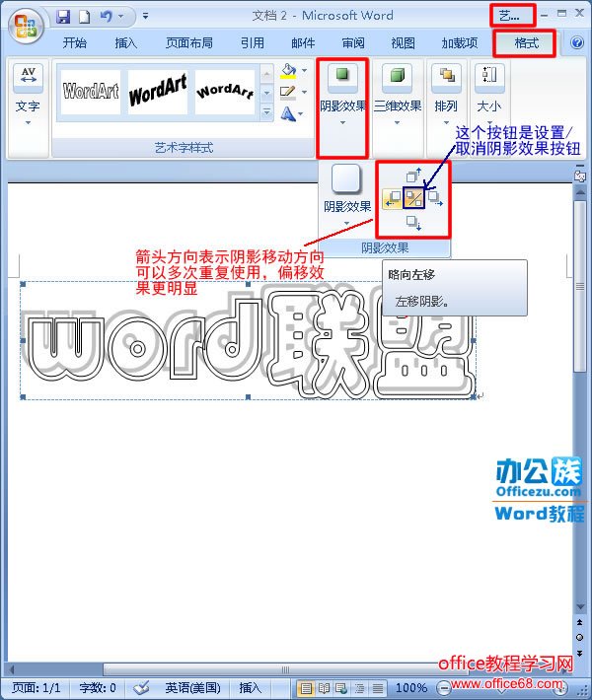Click the proofing check icon
Viewport: 592px width, 700px height.
(x=141, y=687)
